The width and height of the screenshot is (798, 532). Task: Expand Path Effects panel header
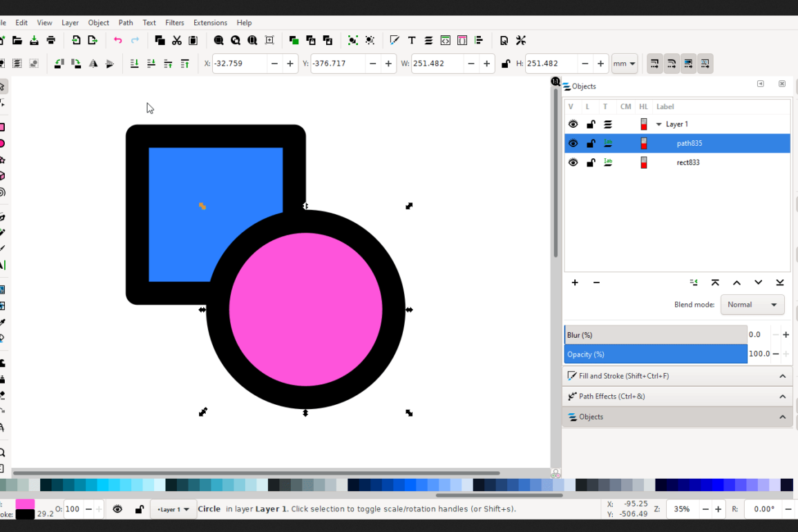click(677, 397)
